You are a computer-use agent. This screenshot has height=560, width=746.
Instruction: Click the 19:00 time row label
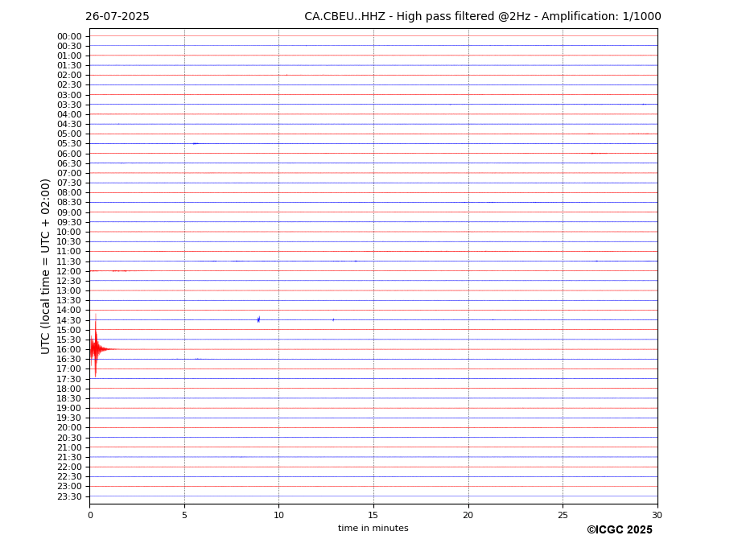[69, 408]
